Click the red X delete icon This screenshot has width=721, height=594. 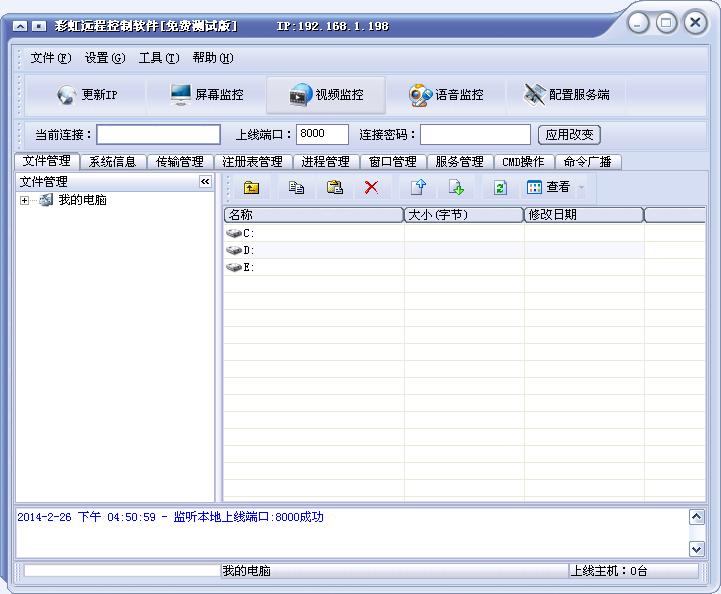[372, 188]
